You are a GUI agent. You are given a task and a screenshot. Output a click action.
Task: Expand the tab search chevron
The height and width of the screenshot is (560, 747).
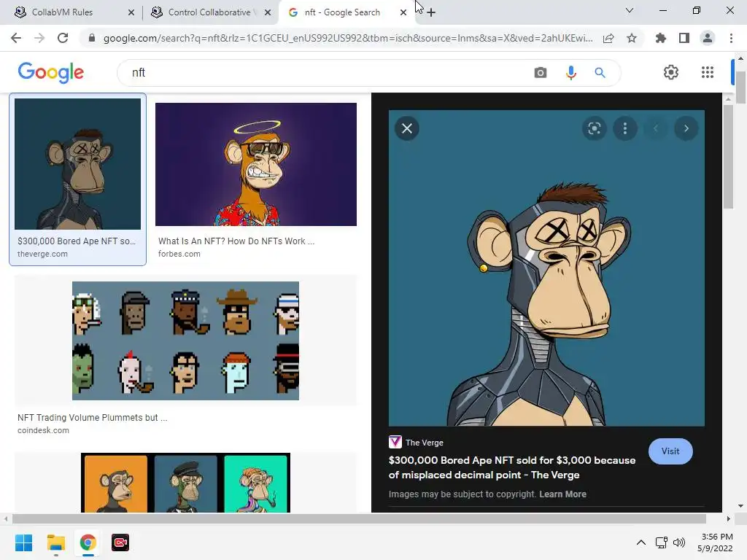[x=630, y=10]
